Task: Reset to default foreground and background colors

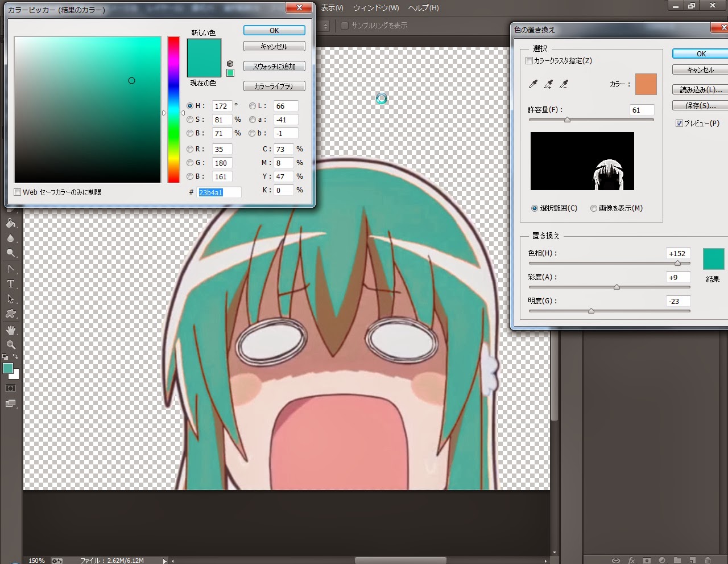Action: pos(5,357)
